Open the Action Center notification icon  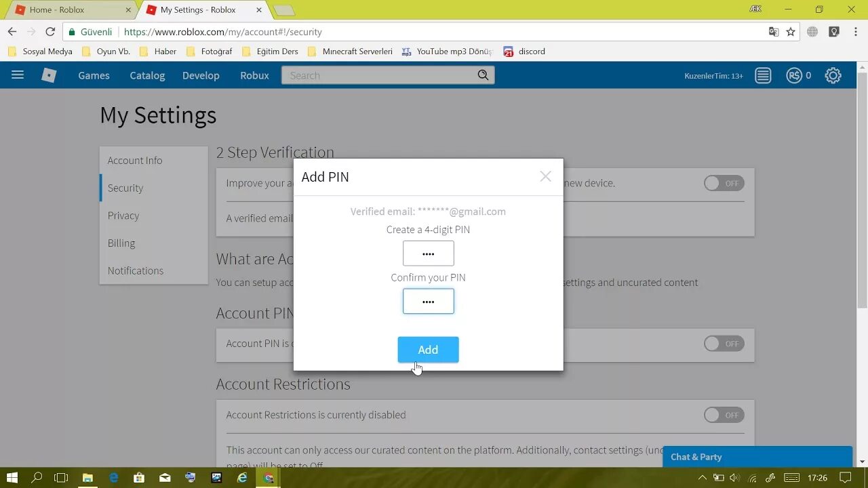[x=845, y=478]
